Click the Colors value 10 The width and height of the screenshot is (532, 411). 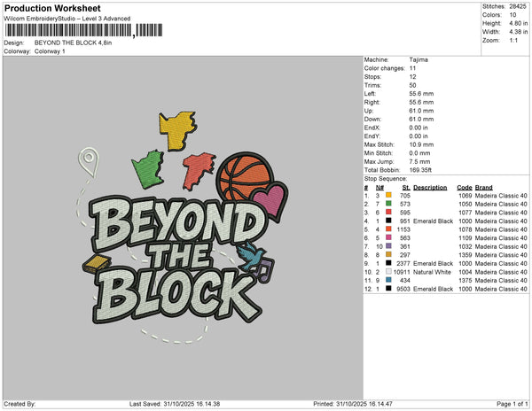(x=512, y=15)
